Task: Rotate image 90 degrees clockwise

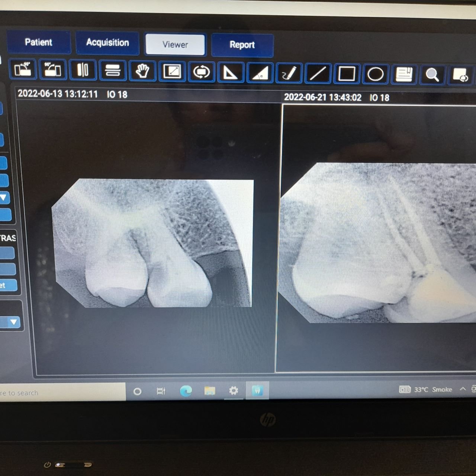Action: point(52,70)
